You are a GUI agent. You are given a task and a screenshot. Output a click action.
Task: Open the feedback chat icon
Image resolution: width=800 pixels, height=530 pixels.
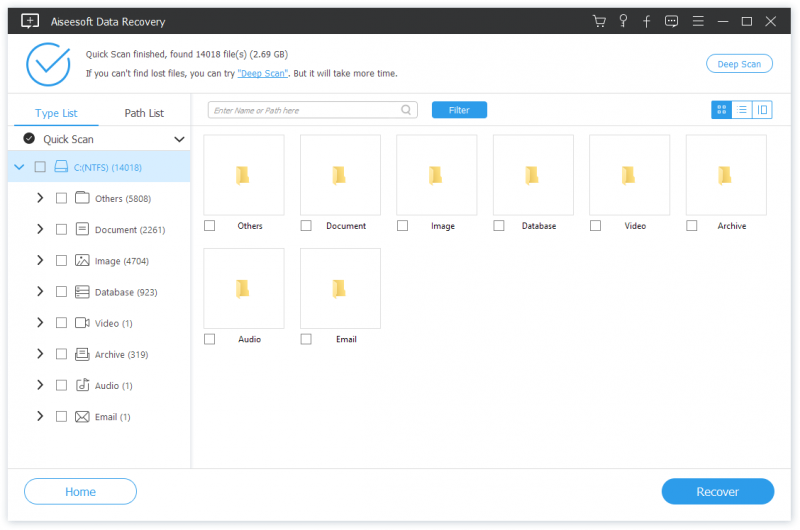671,21
